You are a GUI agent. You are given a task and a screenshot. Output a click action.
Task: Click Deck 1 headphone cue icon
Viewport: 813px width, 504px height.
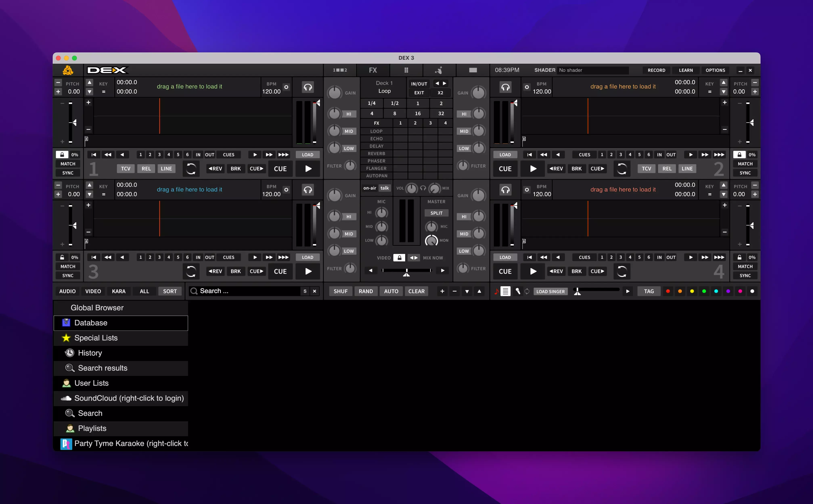(x=308, y=87)
